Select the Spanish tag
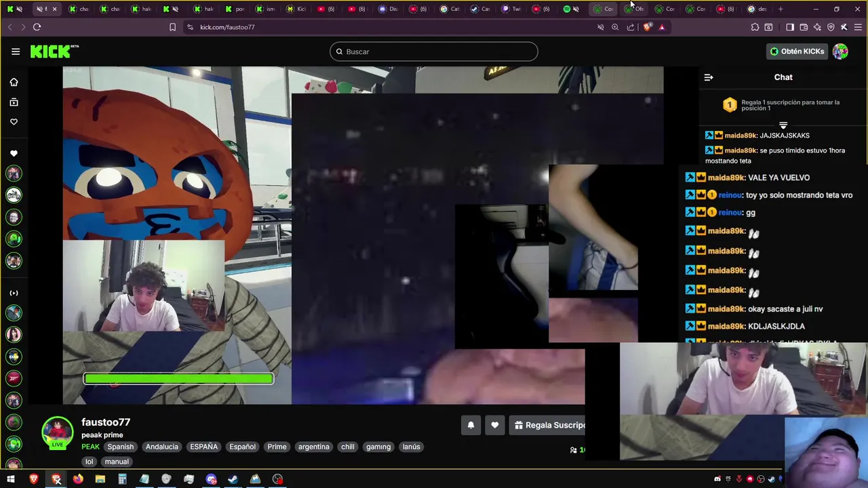868x488 pixels. (x=121, y=447)
